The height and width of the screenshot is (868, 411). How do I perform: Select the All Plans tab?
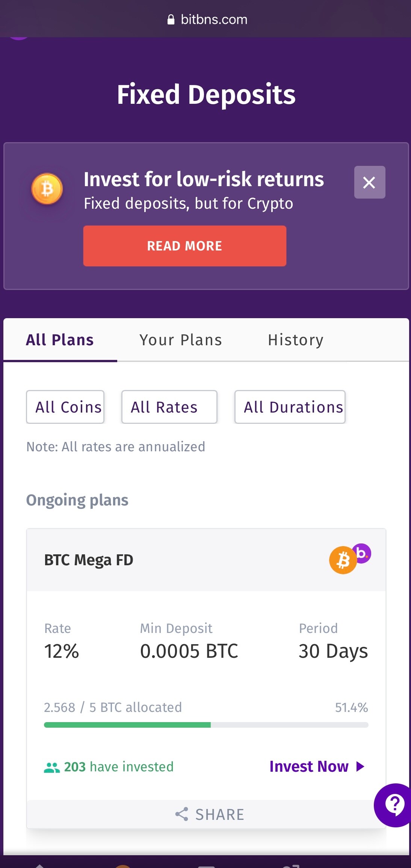coord(60,340)
